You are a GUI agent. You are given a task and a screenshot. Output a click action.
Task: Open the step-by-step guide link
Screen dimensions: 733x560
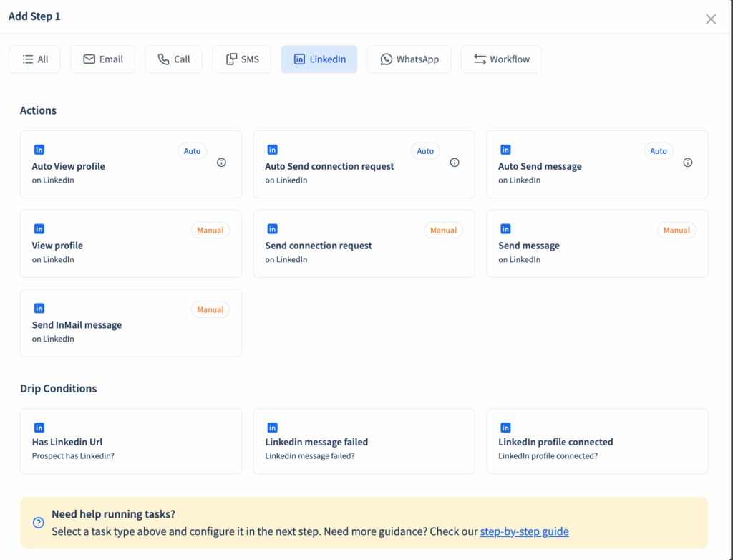(x=524, y=531)
